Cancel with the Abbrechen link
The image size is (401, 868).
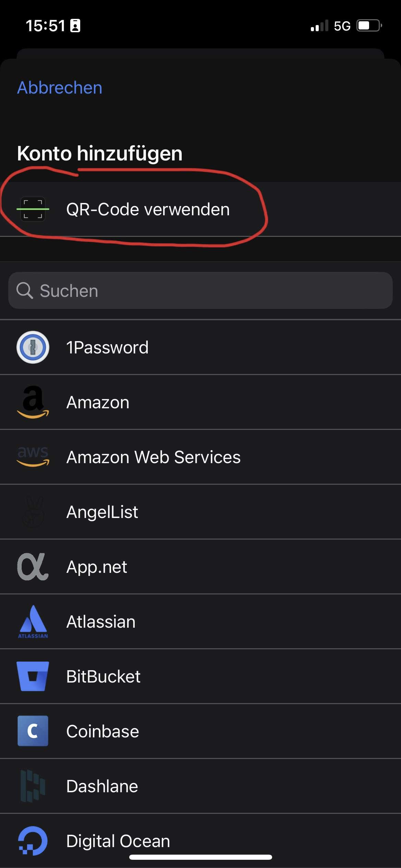click(60, 88)
